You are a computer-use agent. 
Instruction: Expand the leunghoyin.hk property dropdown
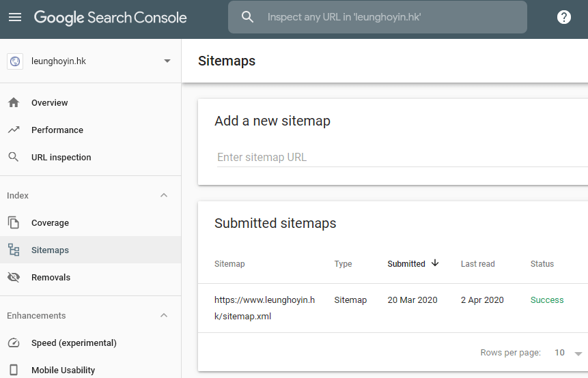tap(167, 61)
